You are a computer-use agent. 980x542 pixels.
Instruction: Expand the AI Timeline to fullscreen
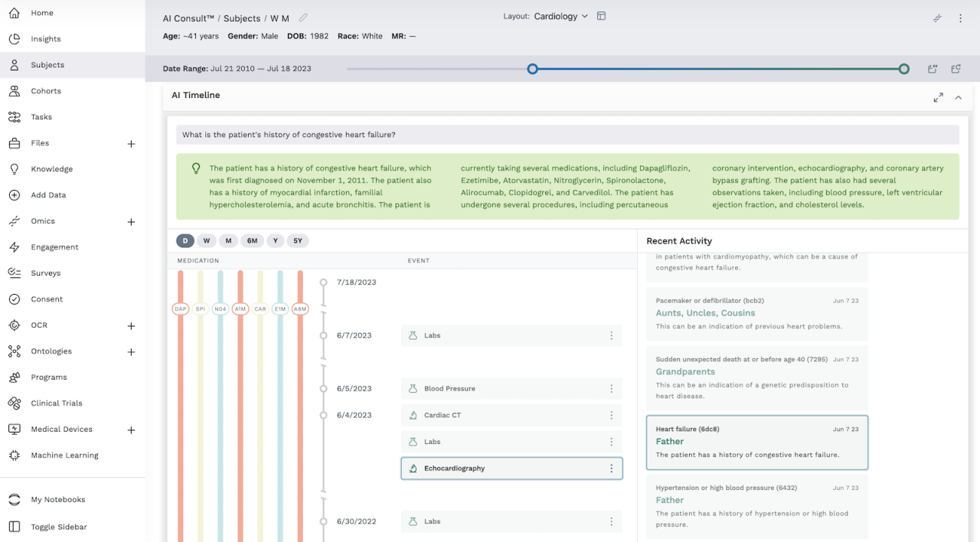[x=938, y=97]
